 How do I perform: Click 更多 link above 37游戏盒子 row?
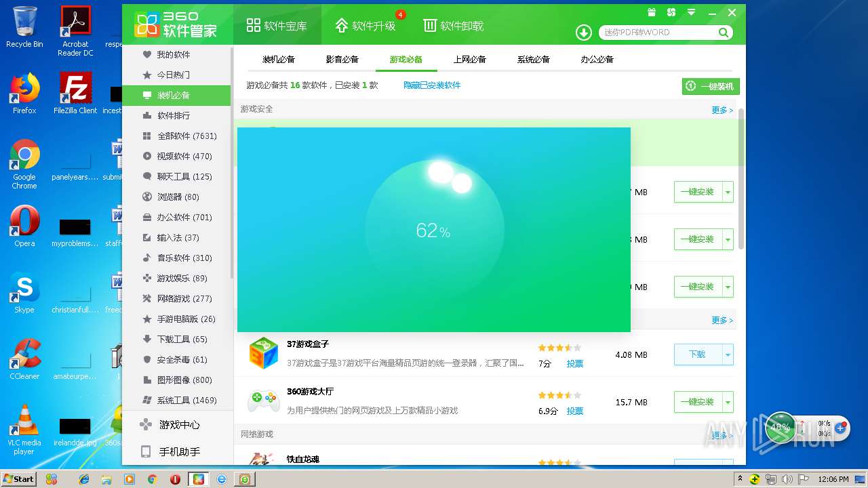[722, 320]
